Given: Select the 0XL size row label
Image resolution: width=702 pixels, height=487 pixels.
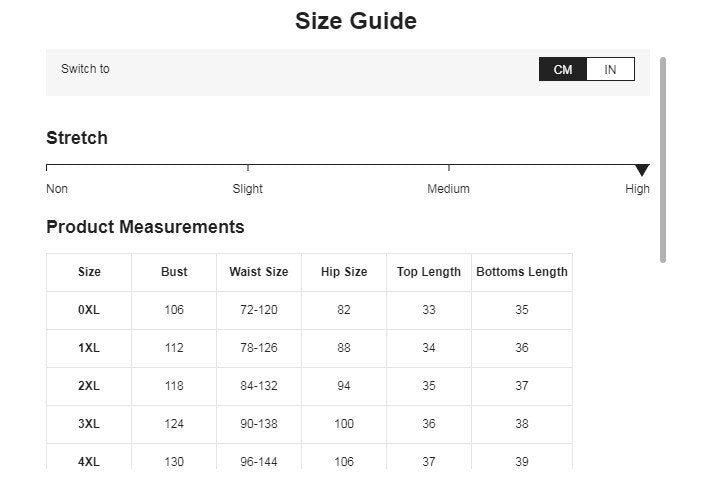Looking at the screenshot, I should (89, 310).
